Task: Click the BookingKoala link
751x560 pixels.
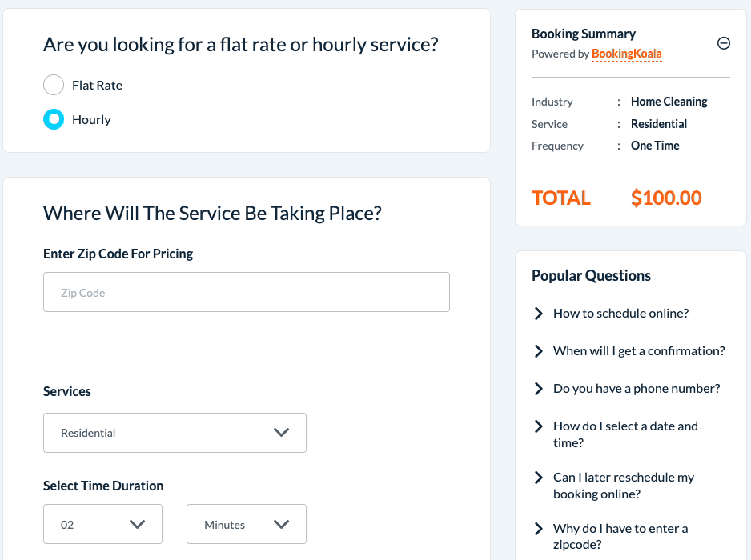Action: click(626, 54)
